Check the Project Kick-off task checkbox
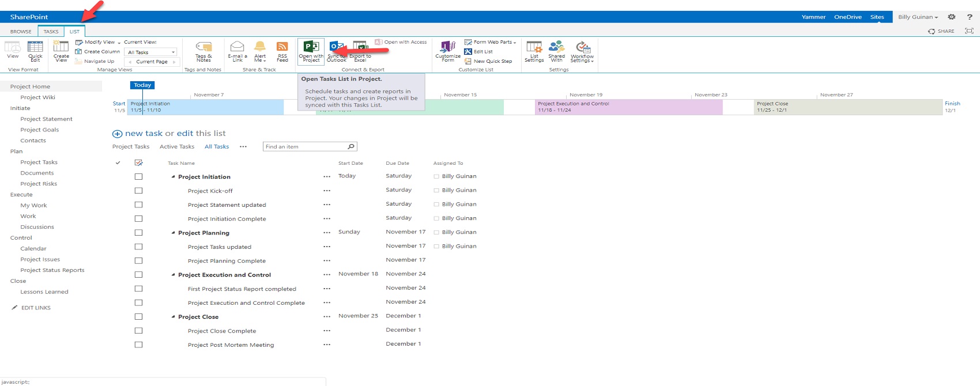 (138, 191)
